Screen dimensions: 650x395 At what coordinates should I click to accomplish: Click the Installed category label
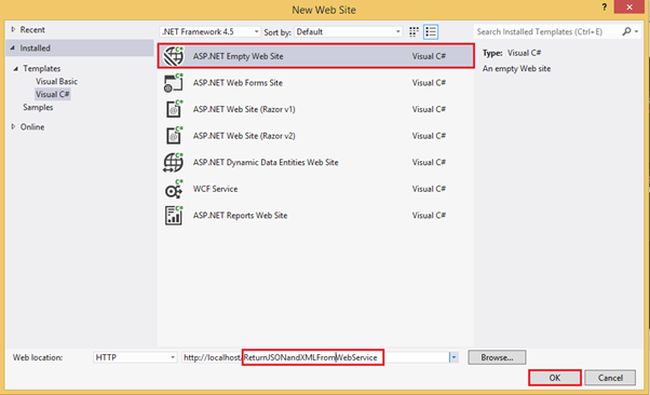pyautogui.click(x=35, y=48)
